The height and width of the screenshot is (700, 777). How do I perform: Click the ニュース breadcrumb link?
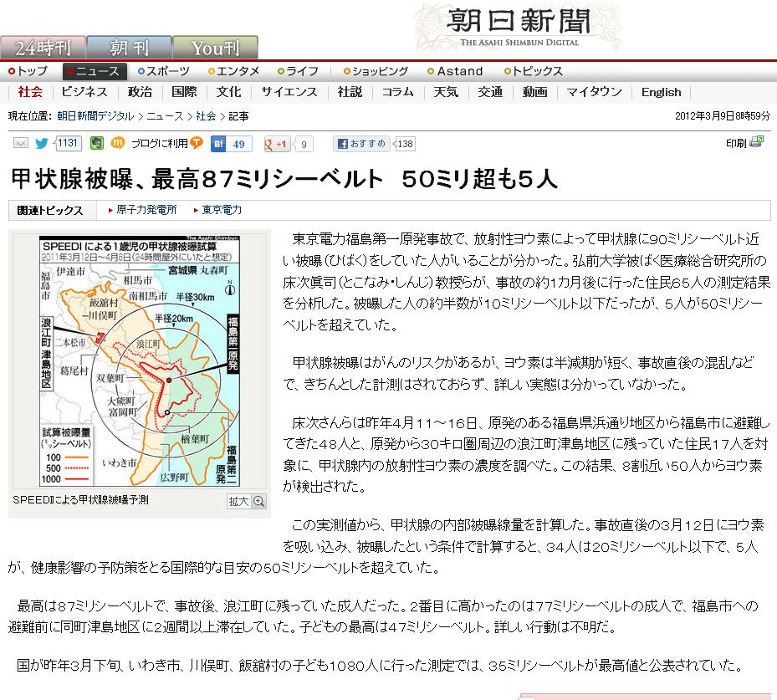(165, 116)
